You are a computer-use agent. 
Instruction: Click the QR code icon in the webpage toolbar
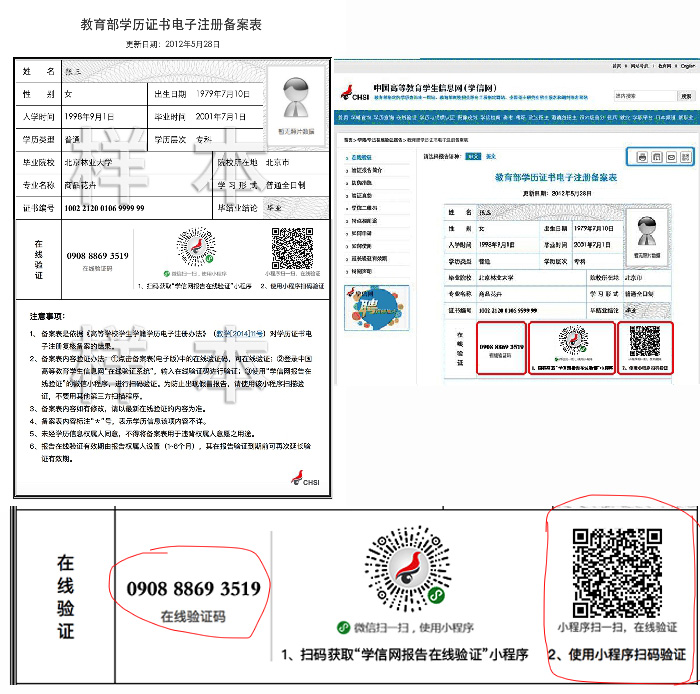point(686,157)
